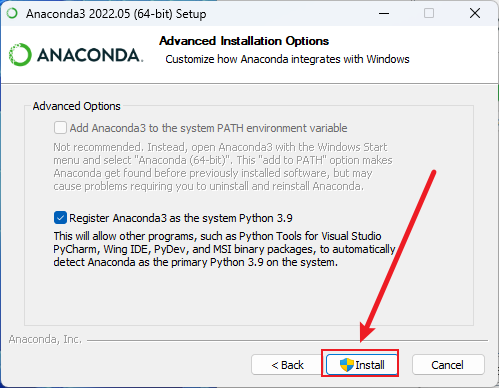Click the 'Add Anaconda3 to the system PATH' label

[208, 128]
